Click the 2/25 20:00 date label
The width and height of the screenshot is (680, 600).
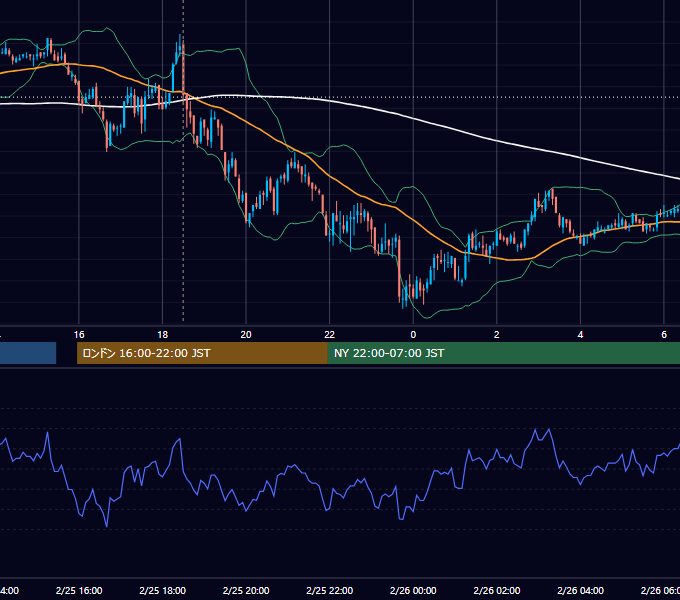246,590
